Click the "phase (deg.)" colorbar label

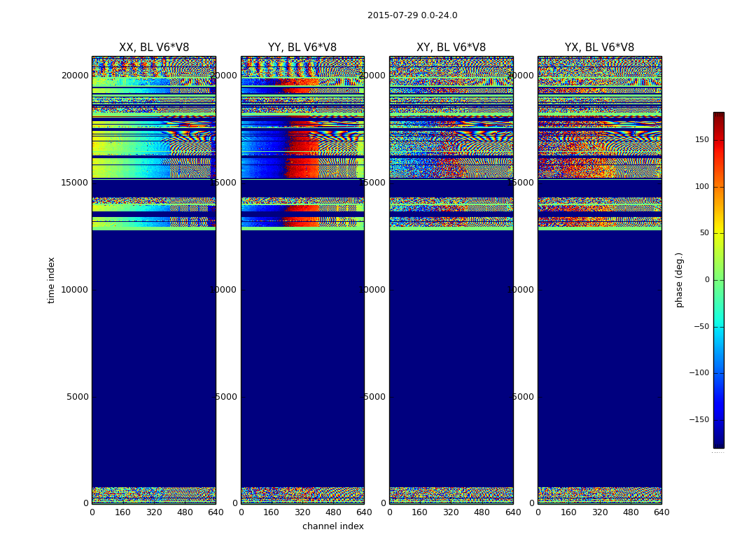pyautogui.click(x=679, y=280)
